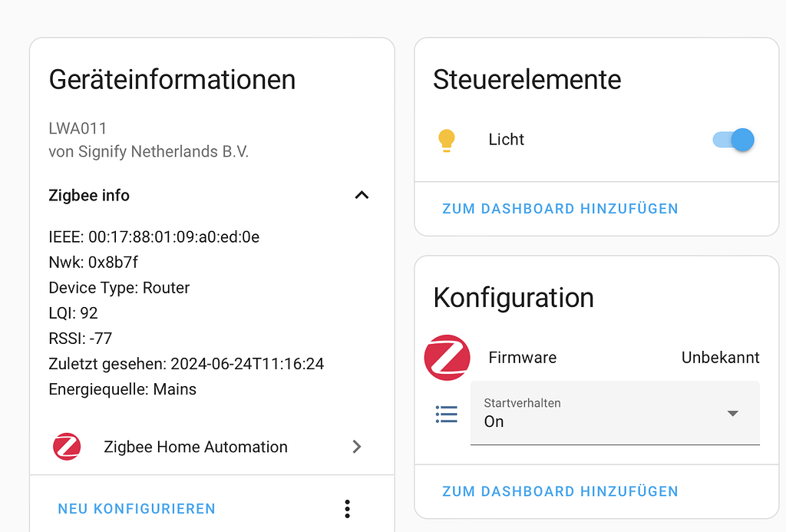Click the LQI: 92 value
The height and width of the screenshot is (532, 786).
[73, 313]
